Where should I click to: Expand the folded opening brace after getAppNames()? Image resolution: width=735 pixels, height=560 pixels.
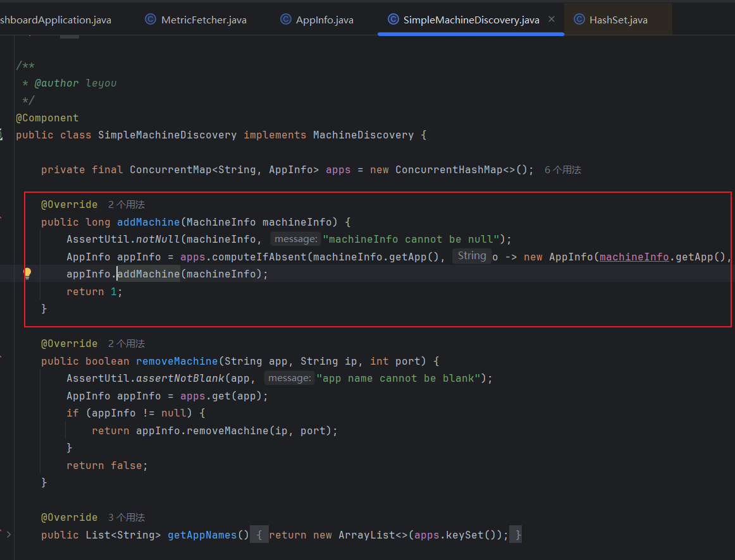tap(259, 535)
